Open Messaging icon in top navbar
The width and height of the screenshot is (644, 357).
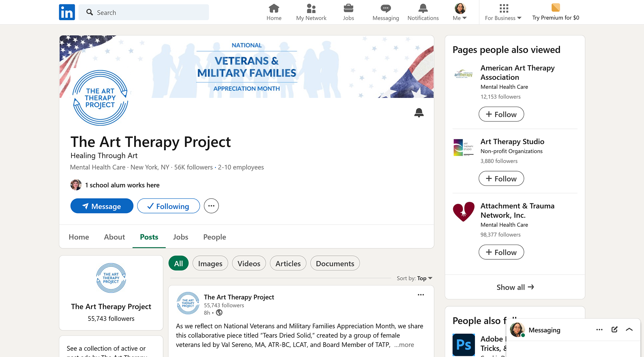pos(385,12)
